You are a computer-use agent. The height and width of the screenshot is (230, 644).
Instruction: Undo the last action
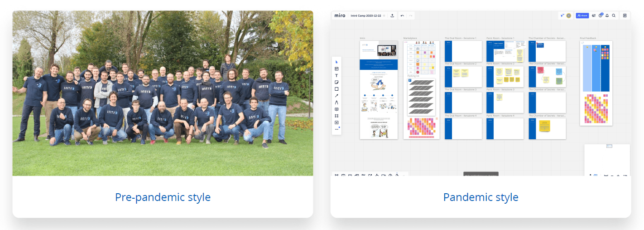(402, 15)
